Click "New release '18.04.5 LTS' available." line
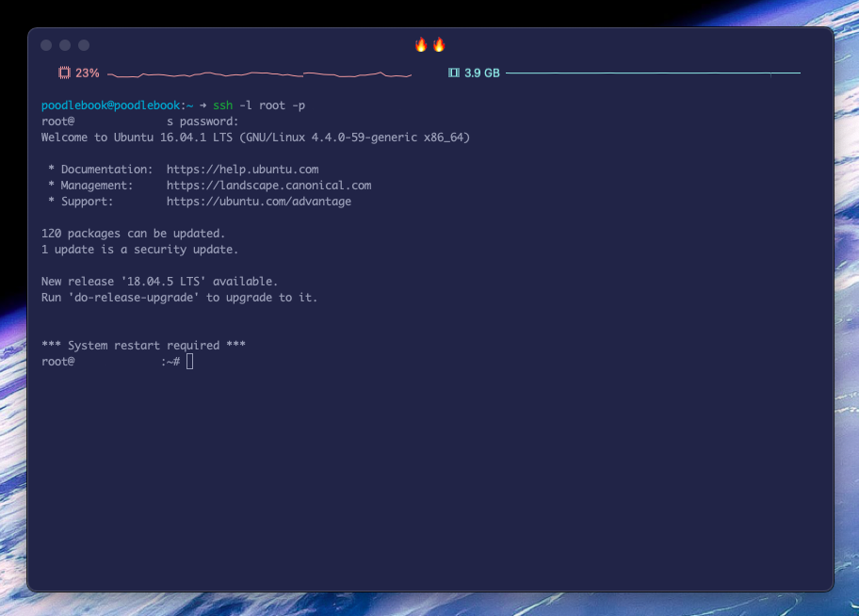 [159, 281]
